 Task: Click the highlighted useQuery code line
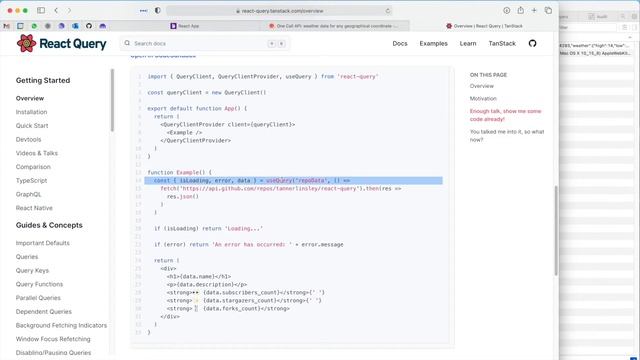[293, 180]
